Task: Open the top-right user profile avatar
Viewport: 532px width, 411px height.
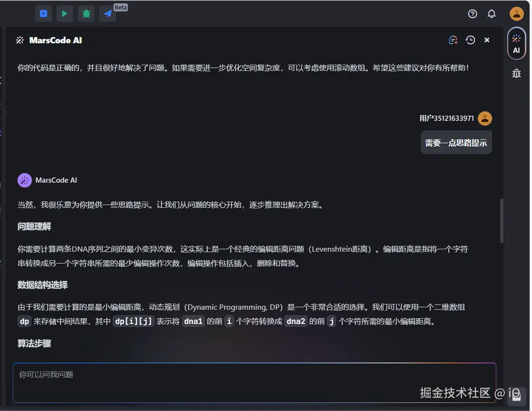Action: (516, 14)
